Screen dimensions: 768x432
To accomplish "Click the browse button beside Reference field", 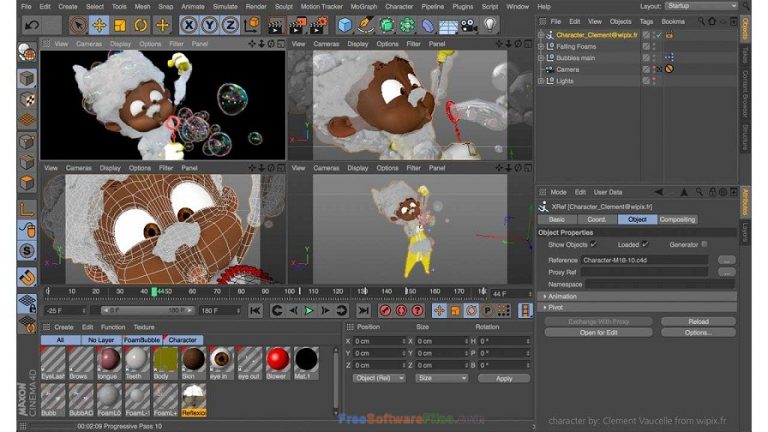I will coord(726,260).
